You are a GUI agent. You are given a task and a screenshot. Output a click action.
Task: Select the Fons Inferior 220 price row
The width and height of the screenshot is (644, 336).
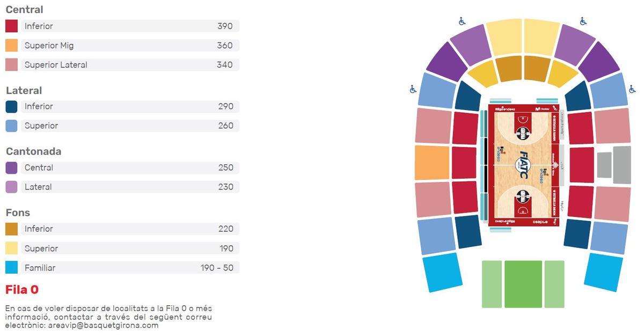pyautogui.click(x=129, y=229)
